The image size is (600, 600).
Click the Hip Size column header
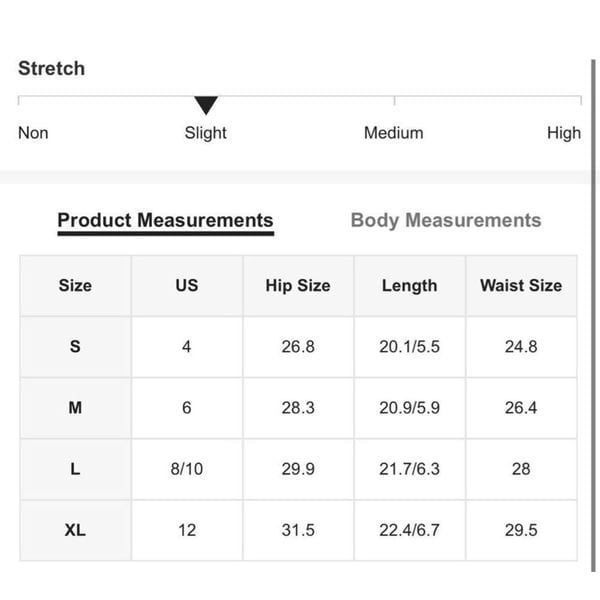click(298, 286)
